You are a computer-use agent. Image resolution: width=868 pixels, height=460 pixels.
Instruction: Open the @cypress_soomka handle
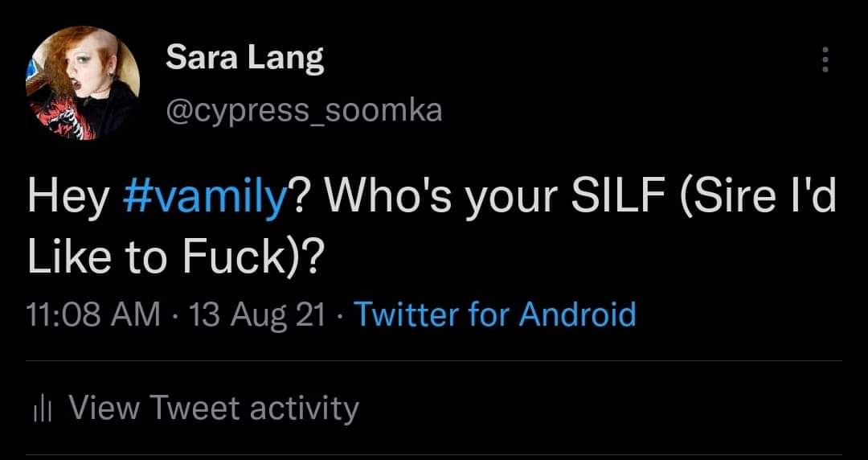(x=303, y=109)
